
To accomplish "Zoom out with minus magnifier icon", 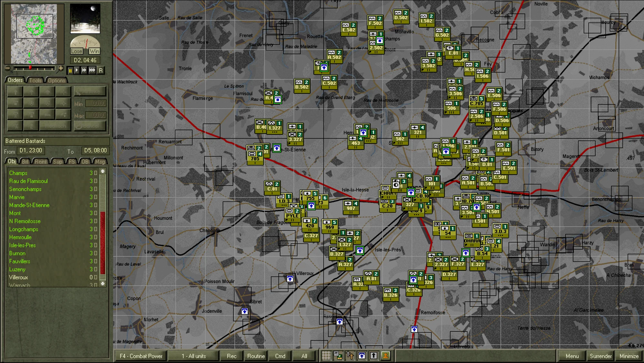I will (x=8, y=68).
